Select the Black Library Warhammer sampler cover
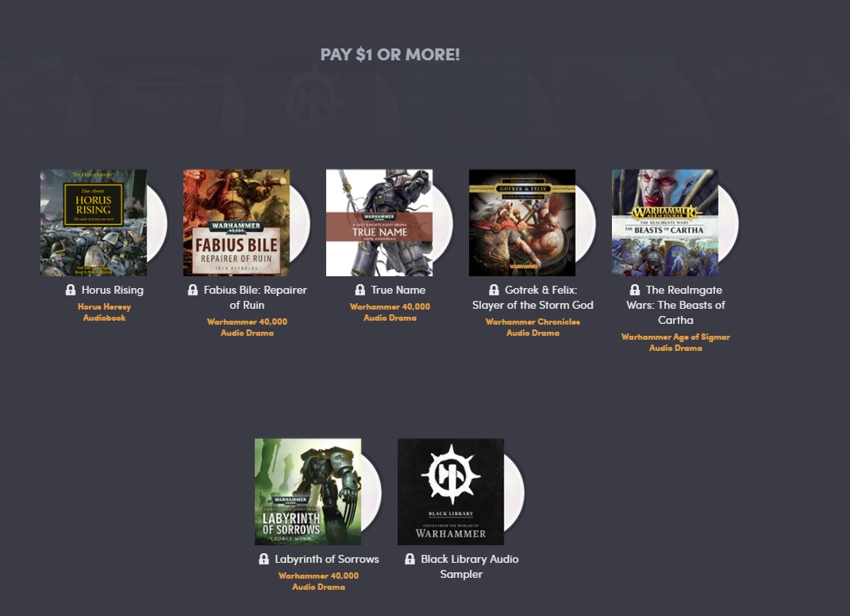The image size is (850, 616). pos(451,492)
